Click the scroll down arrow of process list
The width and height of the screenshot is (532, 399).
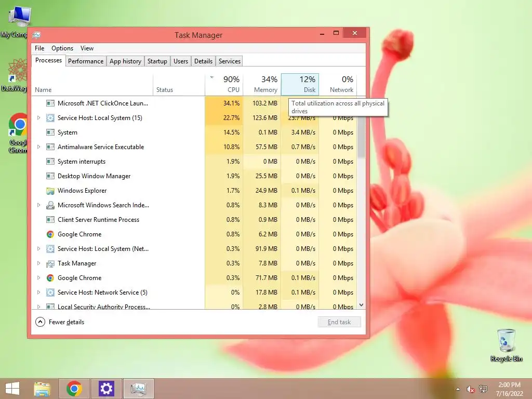click(362, 305)
